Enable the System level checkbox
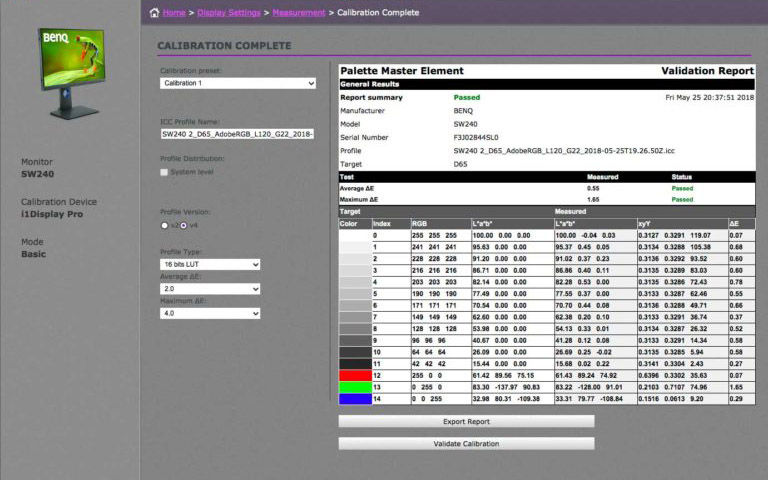Image resolution: width=768 pixels, height=480 pixels. click(x=164, y=172)
